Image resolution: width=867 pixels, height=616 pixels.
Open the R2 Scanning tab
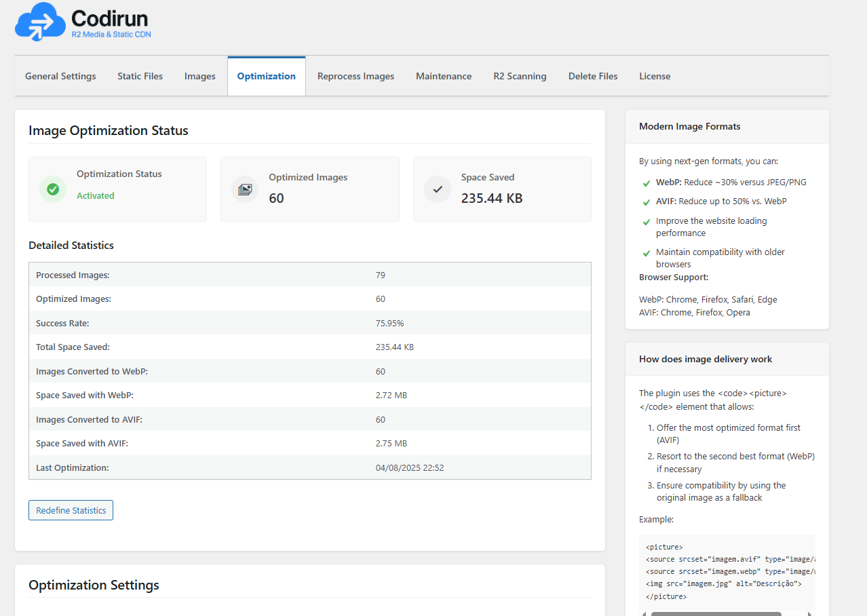pyautogui.click(x=520, y=76)
